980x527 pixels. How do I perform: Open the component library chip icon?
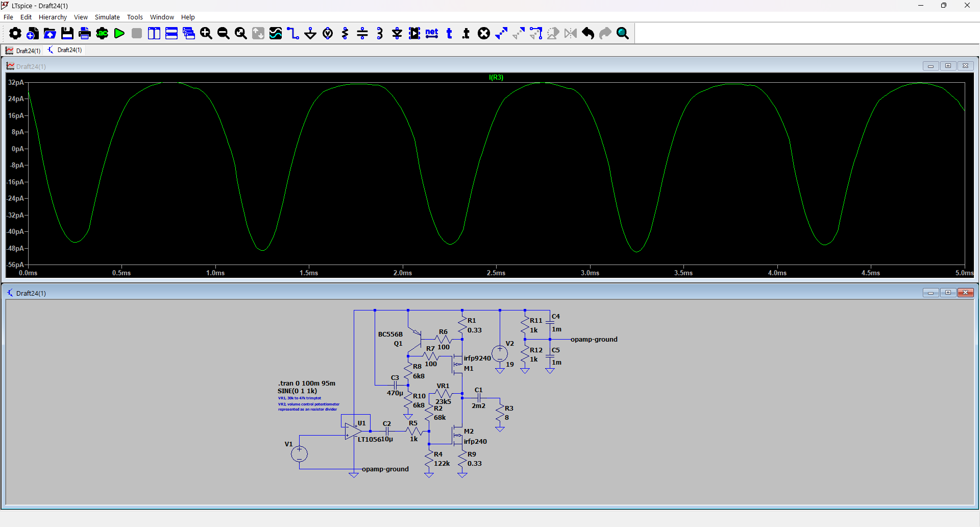coord(414,34)
